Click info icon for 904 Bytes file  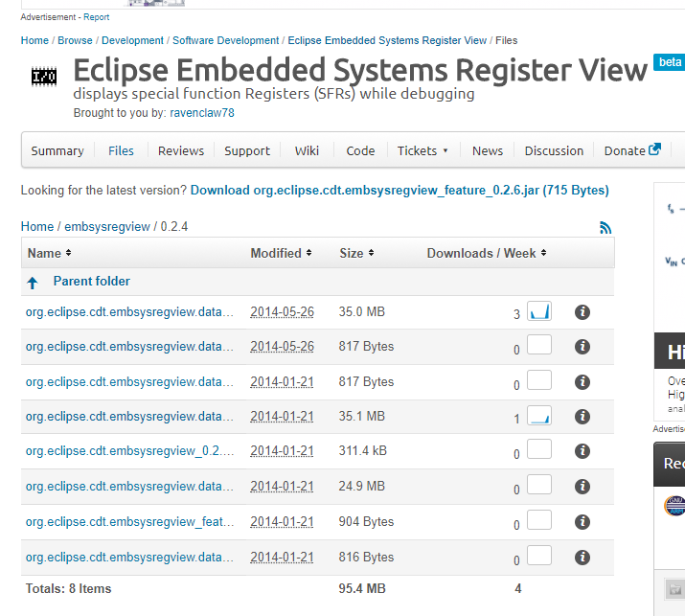tap(582, 522)
